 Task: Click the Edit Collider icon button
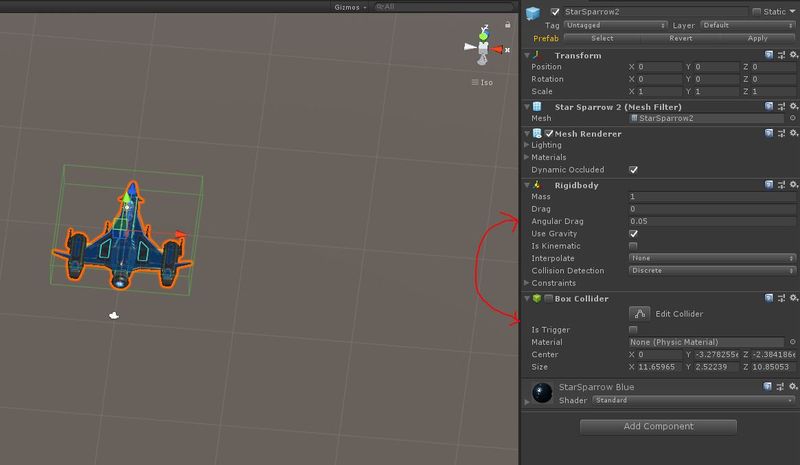639,313
